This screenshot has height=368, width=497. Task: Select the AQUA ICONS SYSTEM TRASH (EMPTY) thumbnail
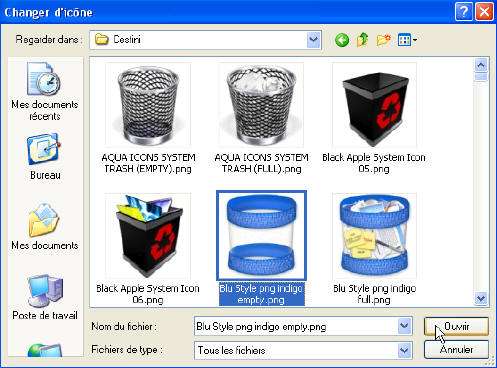pos(148,105)
